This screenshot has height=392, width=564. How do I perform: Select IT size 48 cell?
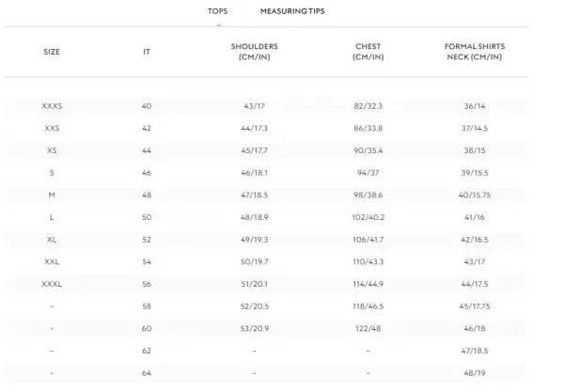click(x=147, y=195)
